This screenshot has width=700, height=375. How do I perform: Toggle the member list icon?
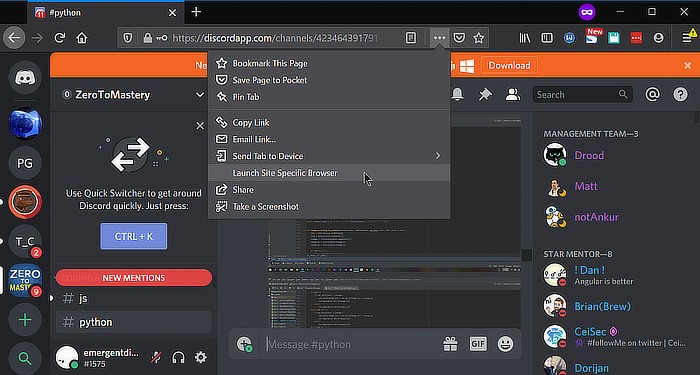(x=513, y=94)
